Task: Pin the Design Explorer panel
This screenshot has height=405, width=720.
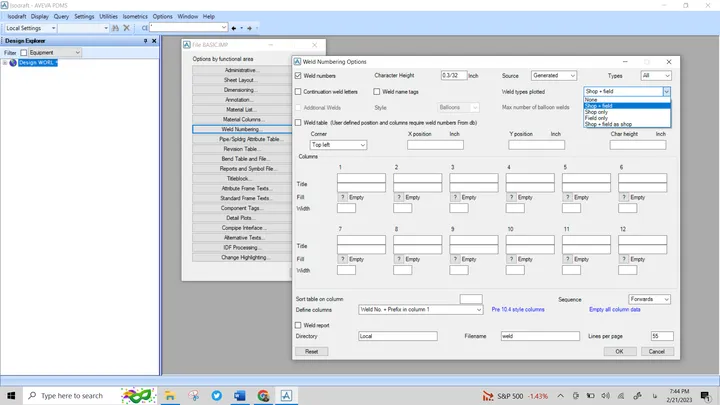Action: [x=146, y=41]
